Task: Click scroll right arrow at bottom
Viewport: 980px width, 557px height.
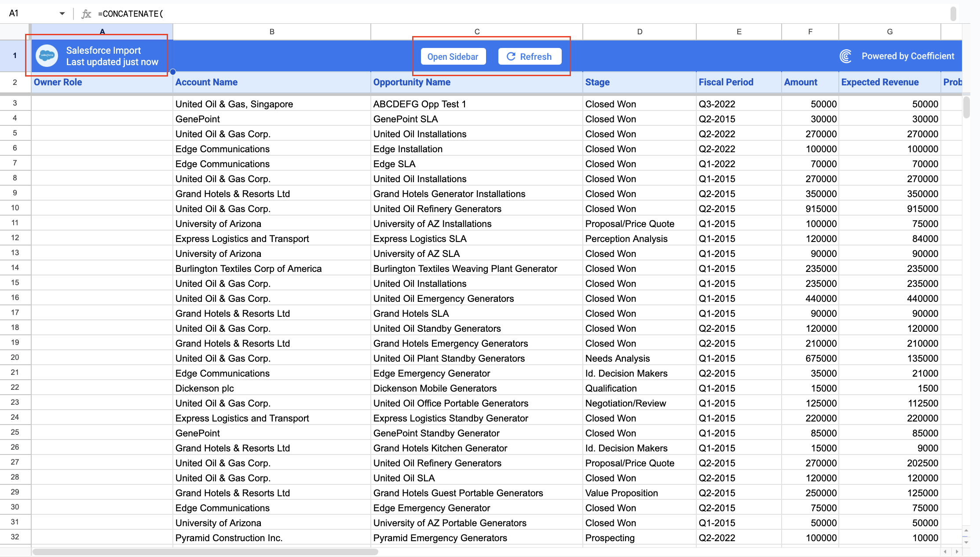Action: click(957, 551)
